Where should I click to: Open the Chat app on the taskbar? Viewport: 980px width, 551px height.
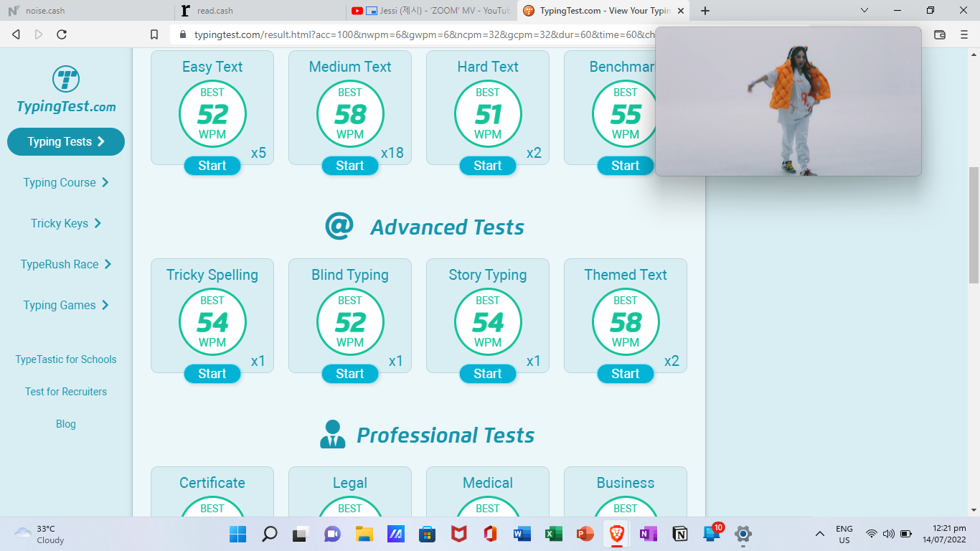pos(332,534)
